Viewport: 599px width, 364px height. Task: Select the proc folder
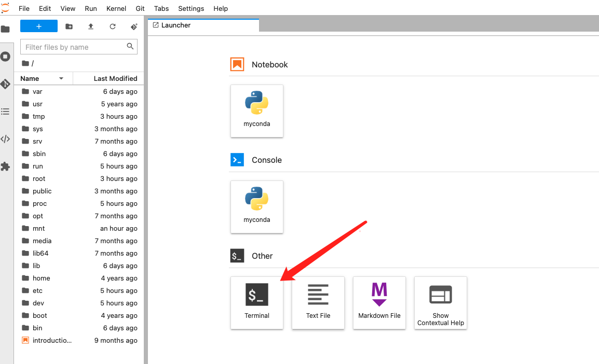click(79, 203)
